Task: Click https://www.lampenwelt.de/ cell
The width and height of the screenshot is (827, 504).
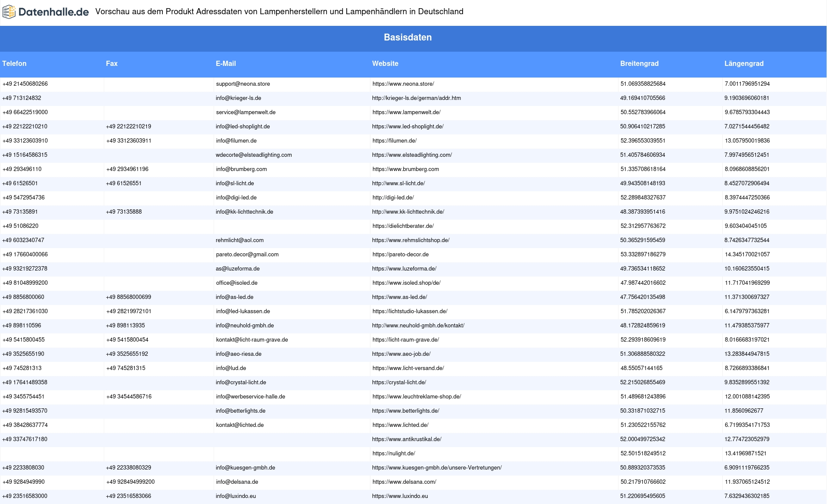Action: click(407, 112)
